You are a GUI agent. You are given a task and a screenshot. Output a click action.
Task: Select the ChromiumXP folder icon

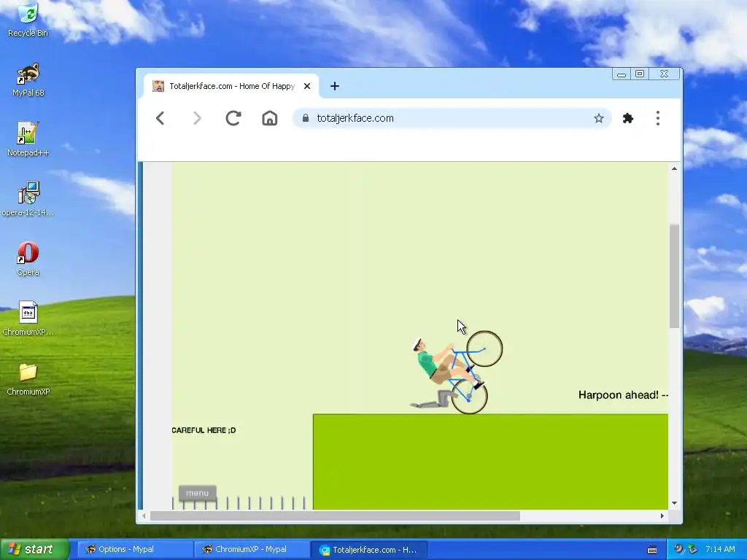28,379
